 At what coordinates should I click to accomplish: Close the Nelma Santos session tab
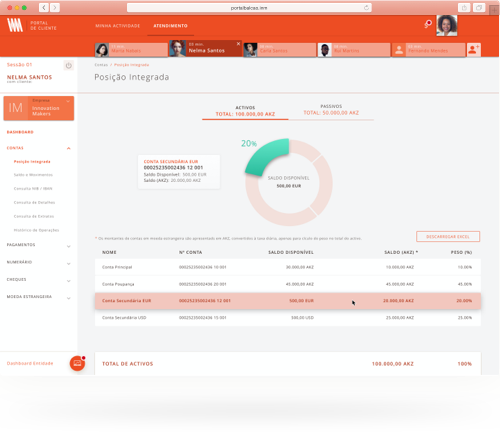[238, 44]
